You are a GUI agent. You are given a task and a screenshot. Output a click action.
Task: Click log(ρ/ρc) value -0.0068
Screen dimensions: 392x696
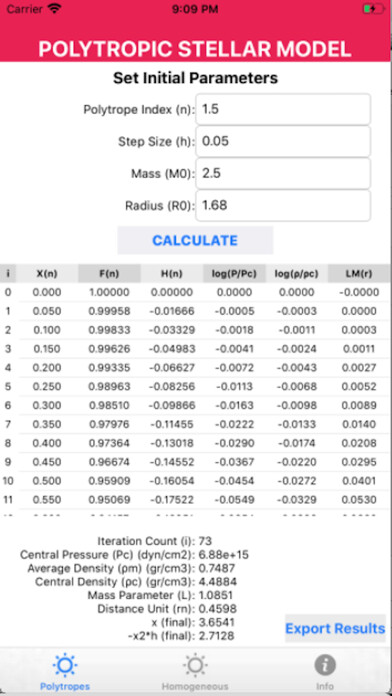coord(297,387)
